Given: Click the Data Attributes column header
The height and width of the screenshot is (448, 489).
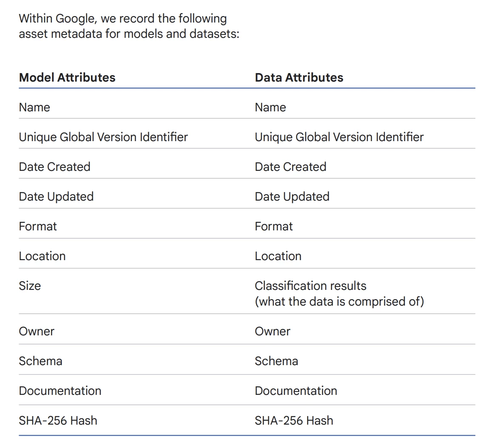Looking at the screenshot, I should [299, 77].
